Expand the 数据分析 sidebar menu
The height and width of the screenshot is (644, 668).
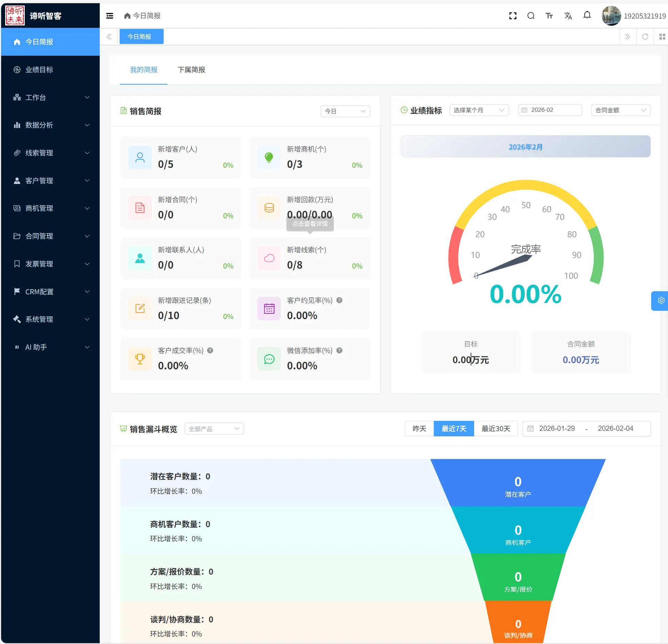pos(51,125)
